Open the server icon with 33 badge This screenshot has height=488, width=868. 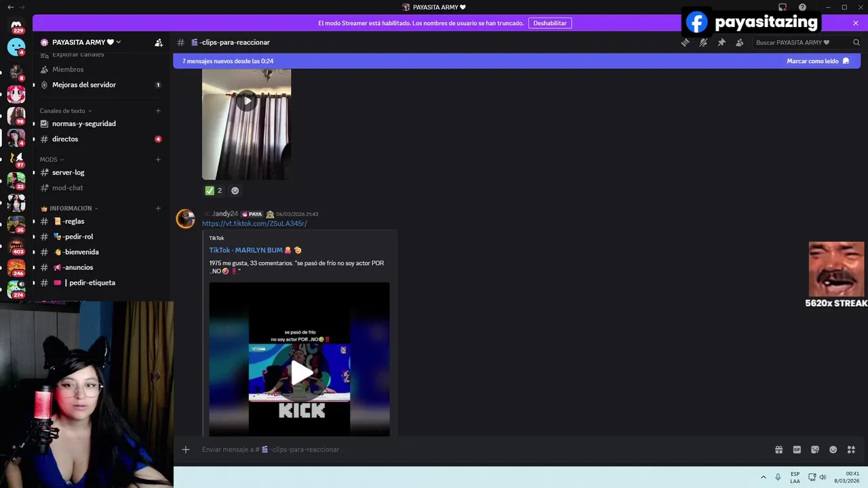tap(16, 180)
